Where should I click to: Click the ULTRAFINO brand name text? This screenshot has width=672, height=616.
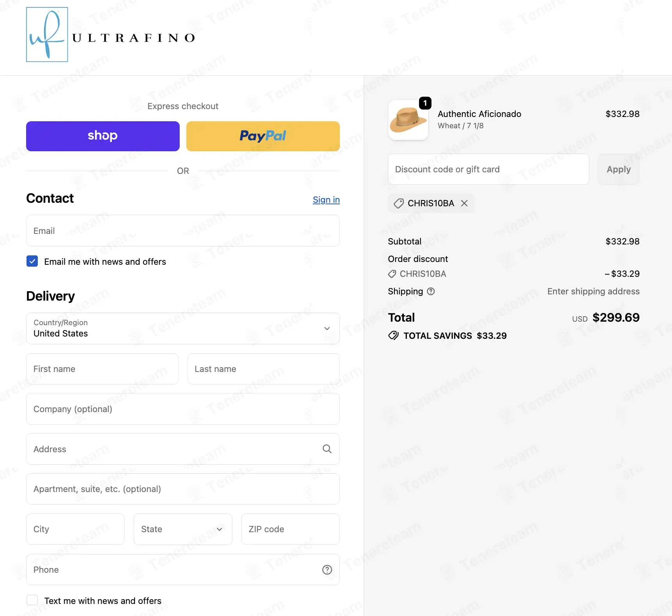(x=134, y=38)
